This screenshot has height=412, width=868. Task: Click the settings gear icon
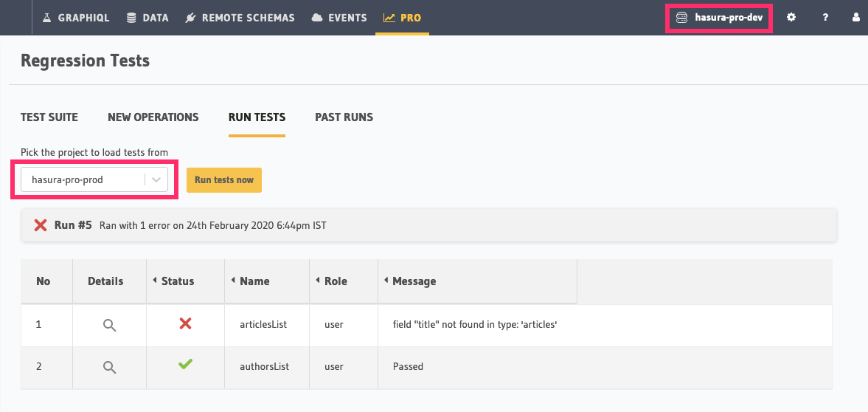pos(791,17)
